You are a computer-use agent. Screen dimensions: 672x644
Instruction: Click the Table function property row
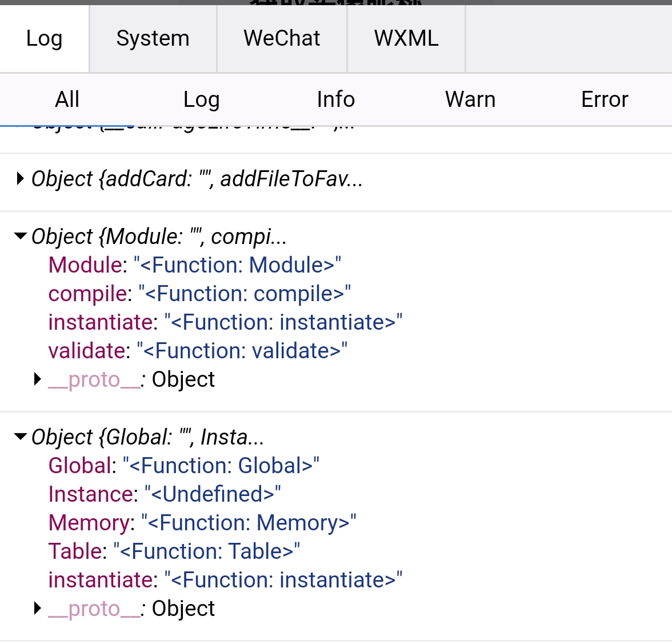click(x=174, y=551)
